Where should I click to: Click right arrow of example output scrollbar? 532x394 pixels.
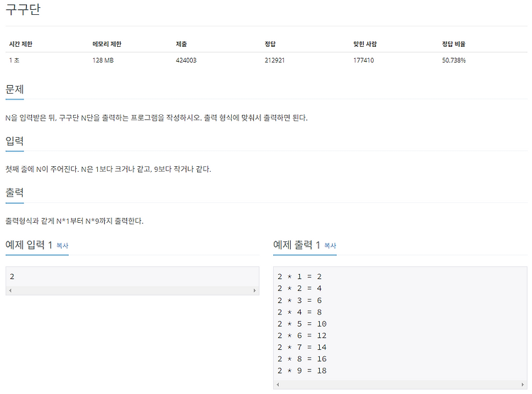pos(523,385)
